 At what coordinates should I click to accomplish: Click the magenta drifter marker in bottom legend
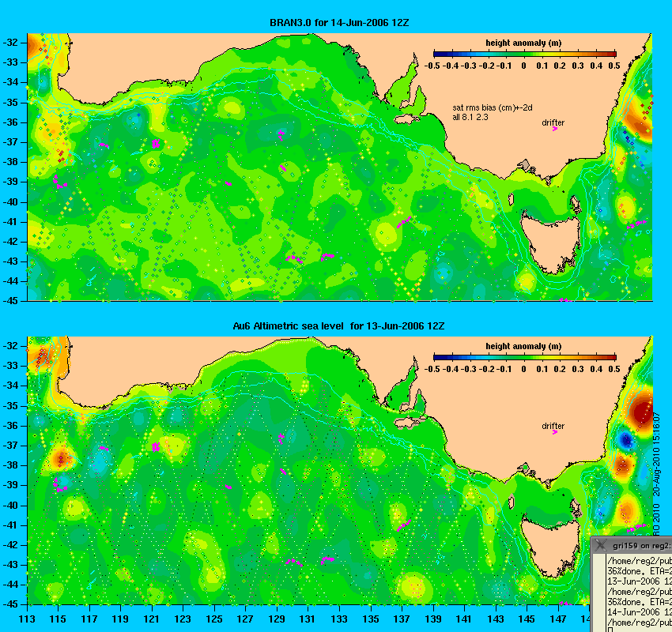tap(554, 432)
